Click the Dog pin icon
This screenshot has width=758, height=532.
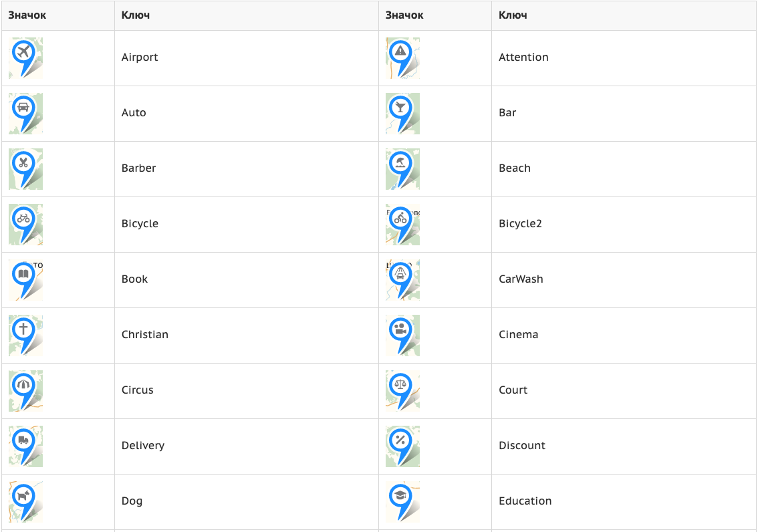[25, 502]
